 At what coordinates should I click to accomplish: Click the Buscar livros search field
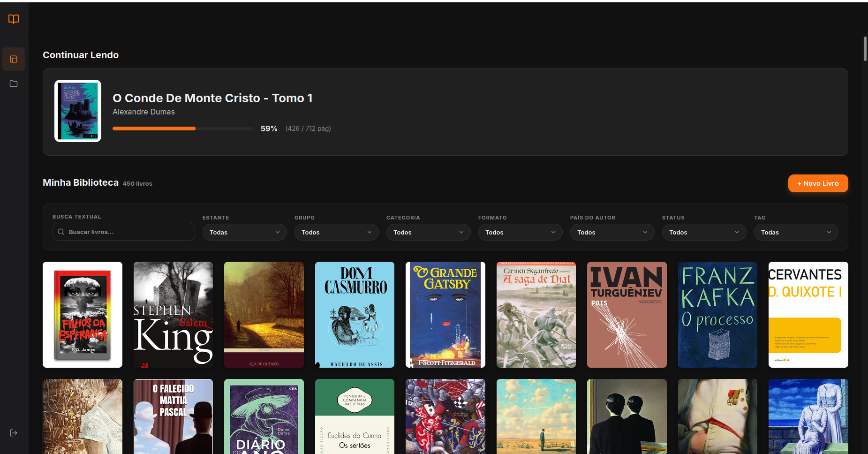(124, 232)
